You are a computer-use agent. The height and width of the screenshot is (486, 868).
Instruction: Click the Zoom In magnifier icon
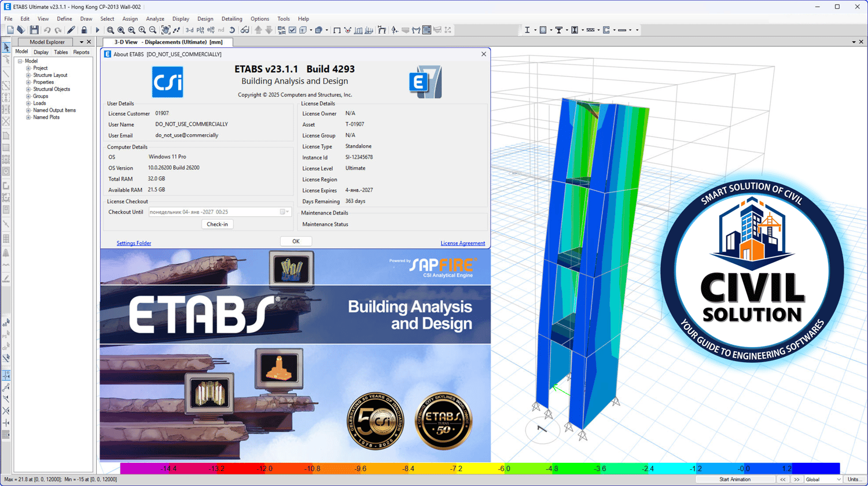click(142, 30)
